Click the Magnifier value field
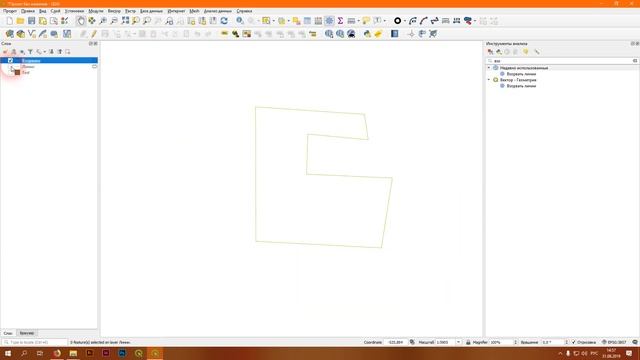Viewport: 640px width, 360px height. tap(502, 342)
